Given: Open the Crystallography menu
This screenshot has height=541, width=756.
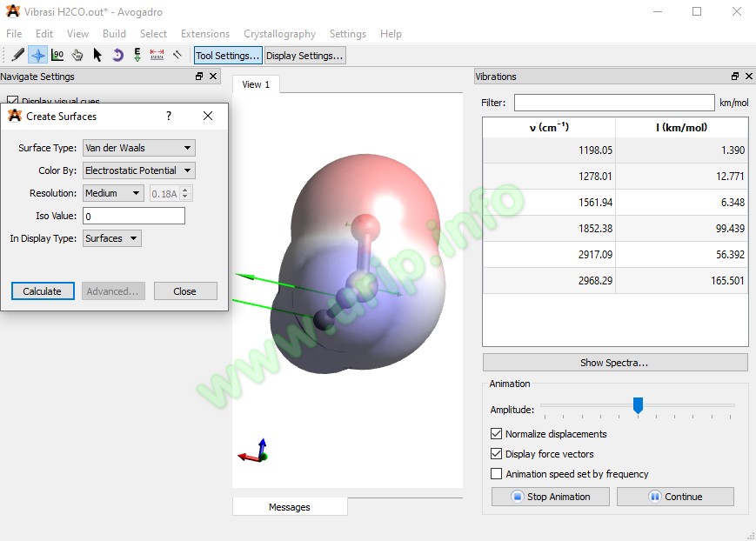Looking at the screenshot, I should (279, 34).
